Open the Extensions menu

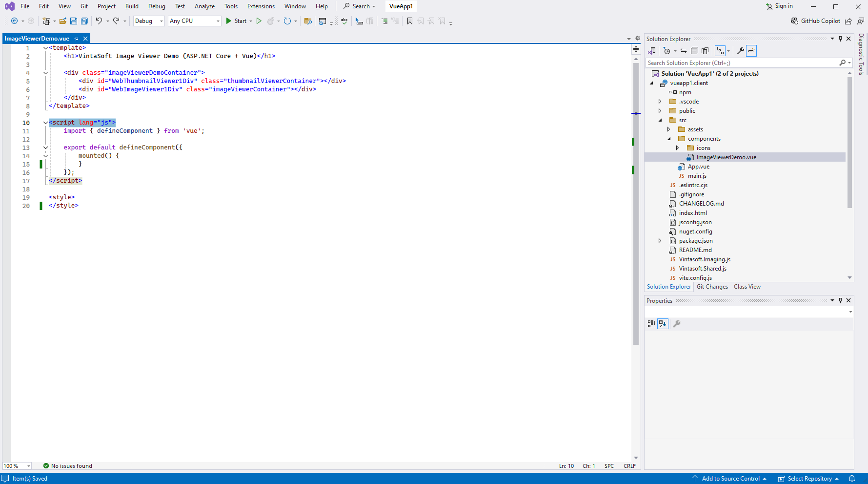[261, 6]
